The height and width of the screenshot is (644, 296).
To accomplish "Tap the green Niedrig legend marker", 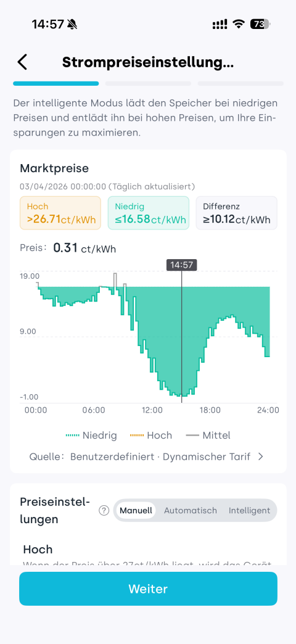I will tap(72, 436).
